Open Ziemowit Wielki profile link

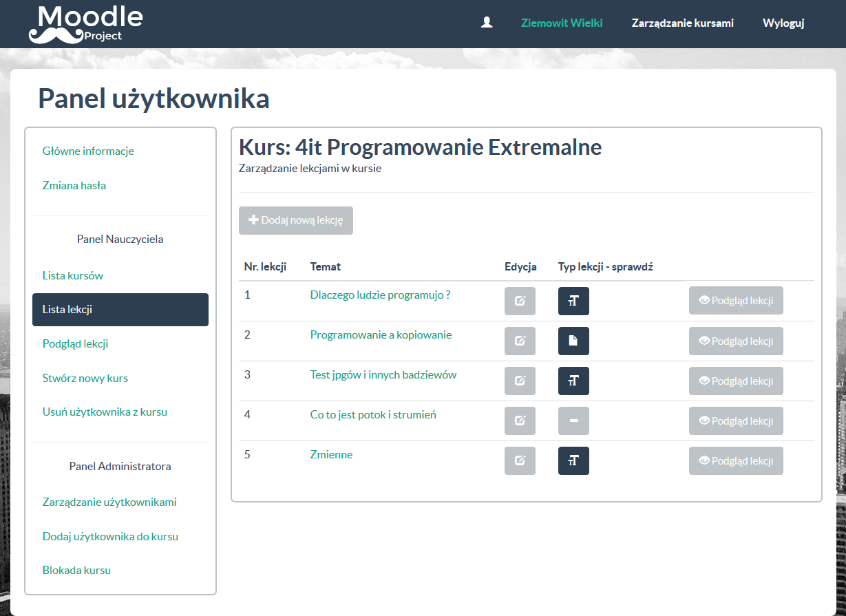562,23
